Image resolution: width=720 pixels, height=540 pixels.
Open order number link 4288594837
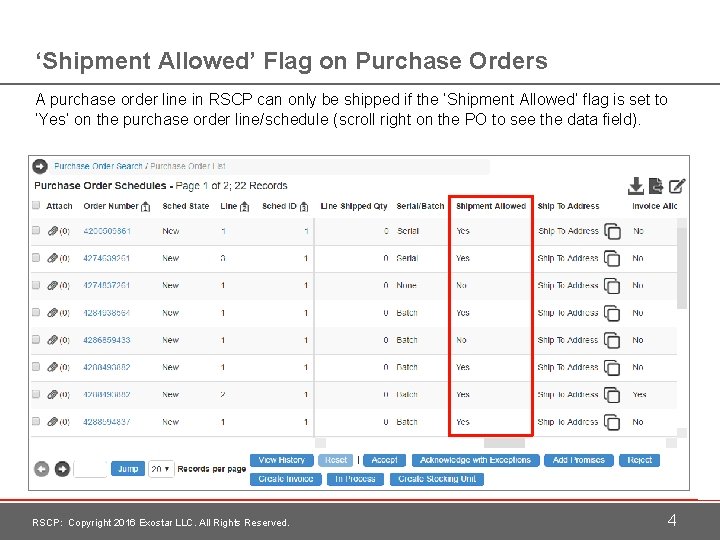point(107,422)
